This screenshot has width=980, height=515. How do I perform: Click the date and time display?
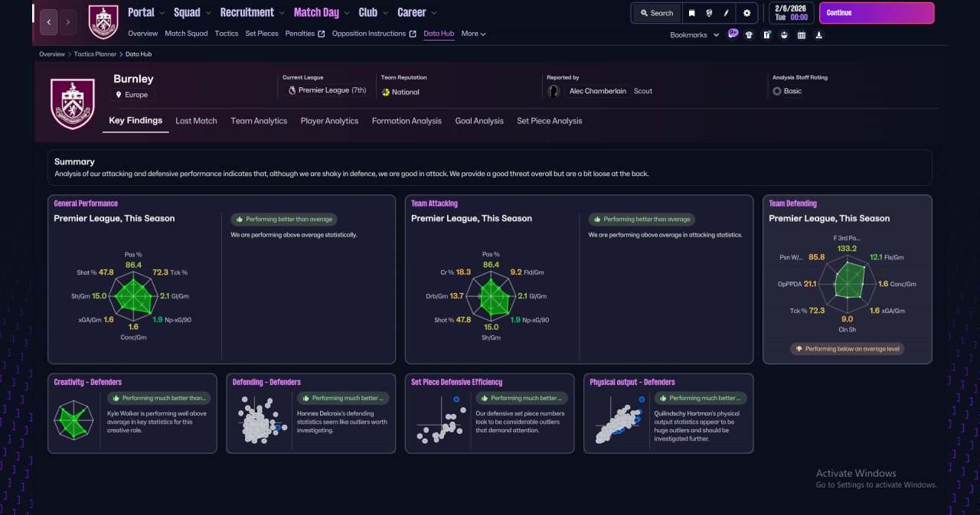[790, 12]
